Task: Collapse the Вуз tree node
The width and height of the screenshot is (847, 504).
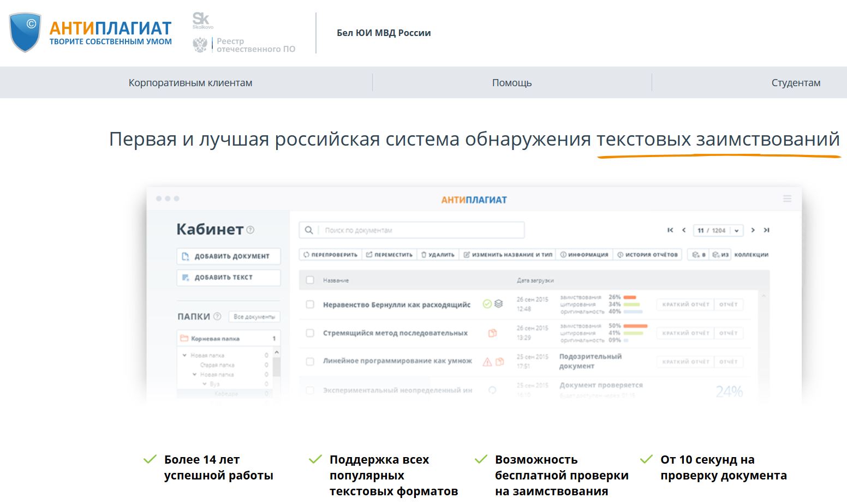Action: pyautogui.click(x=205, y=384)
